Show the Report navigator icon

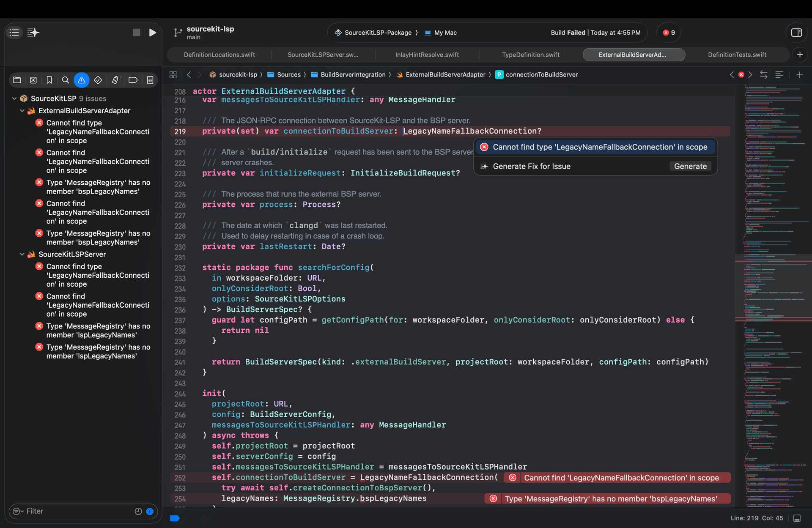(x=150, y=80)
